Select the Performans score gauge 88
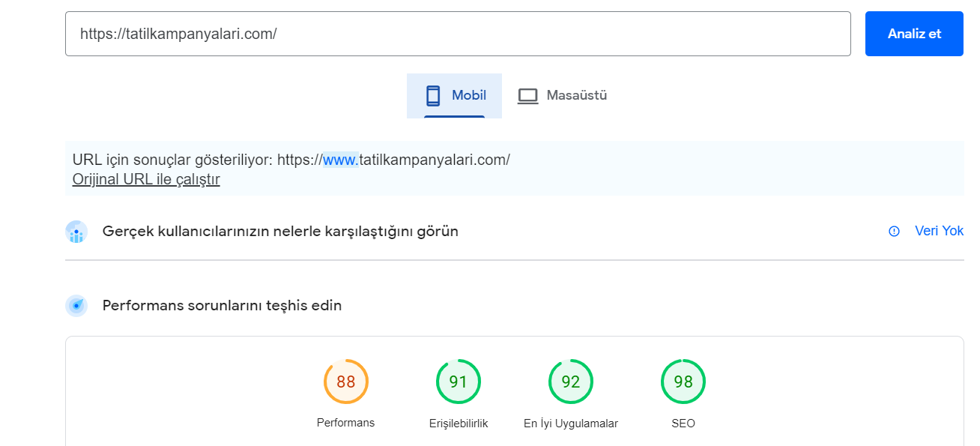The image size is (980, 446). (346, 382)
